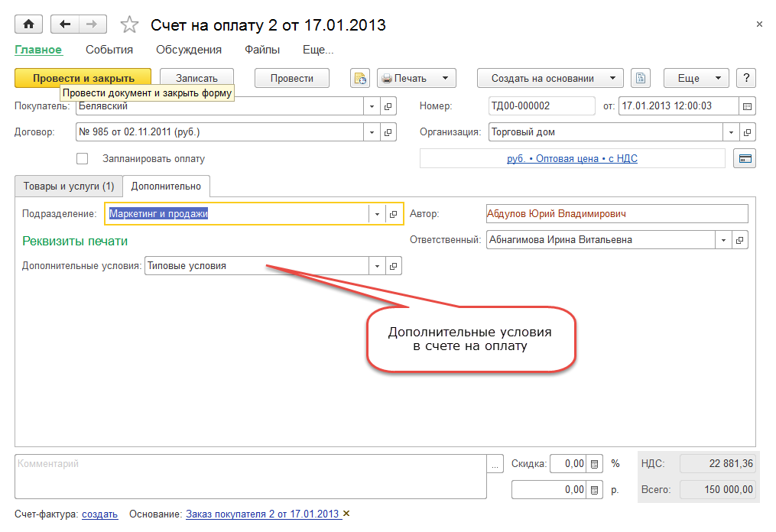Open document structure report icon
This screenshot has width=776, height=532.
coord(641,78)
